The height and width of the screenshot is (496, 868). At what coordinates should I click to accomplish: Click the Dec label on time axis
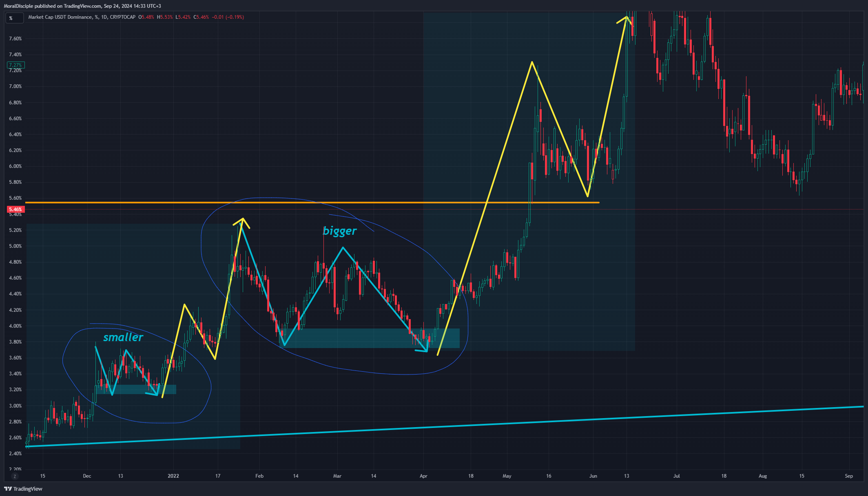pos(87,476)
